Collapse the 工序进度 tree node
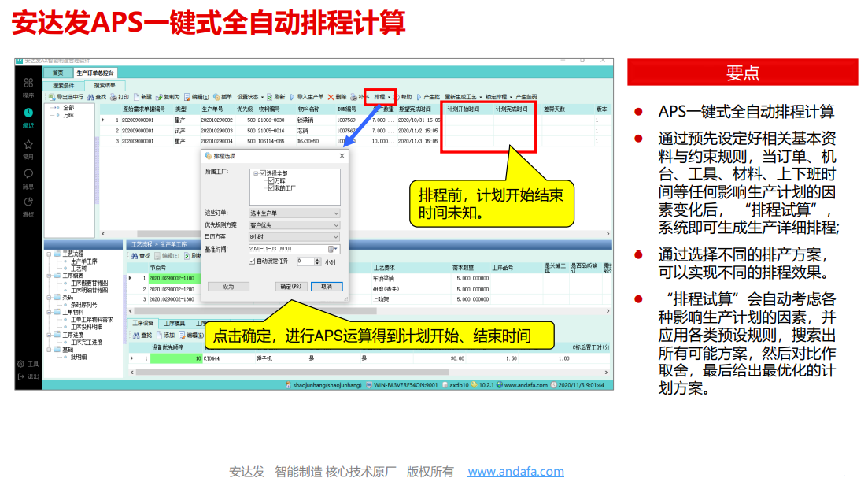The height and width of the screenshot is (482, 868). click(x=50, y=336)
